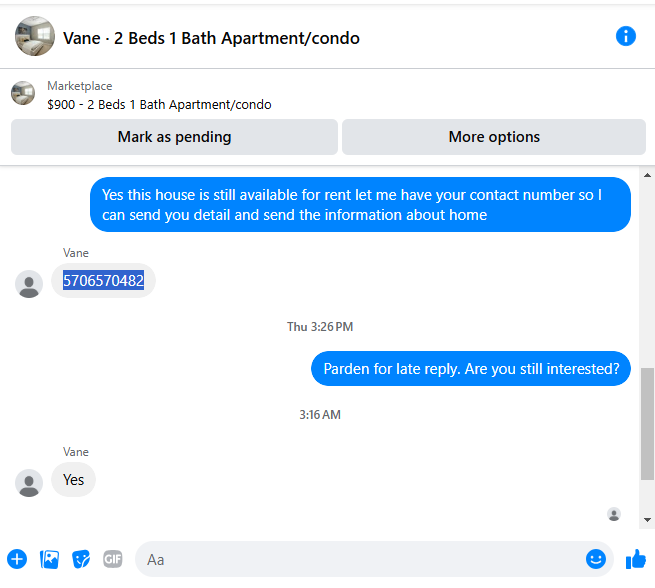
Task: Send a thumbs up like
Action: coord(636,559)
